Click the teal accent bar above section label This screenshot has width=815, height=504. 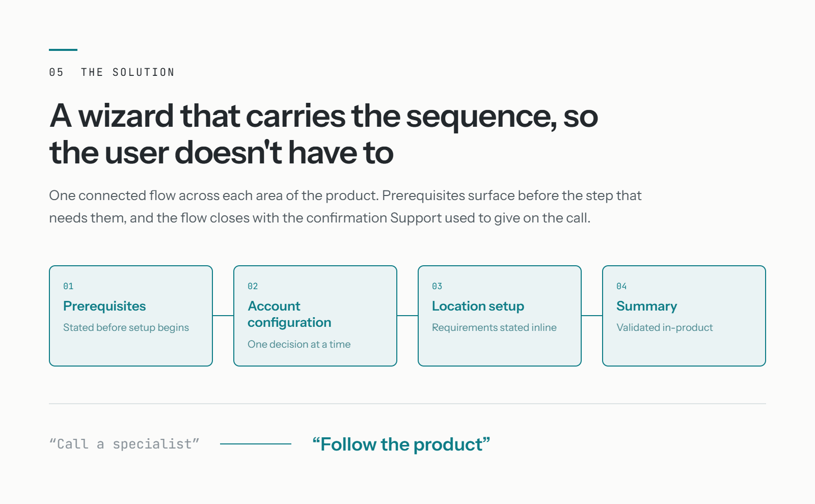63,50
